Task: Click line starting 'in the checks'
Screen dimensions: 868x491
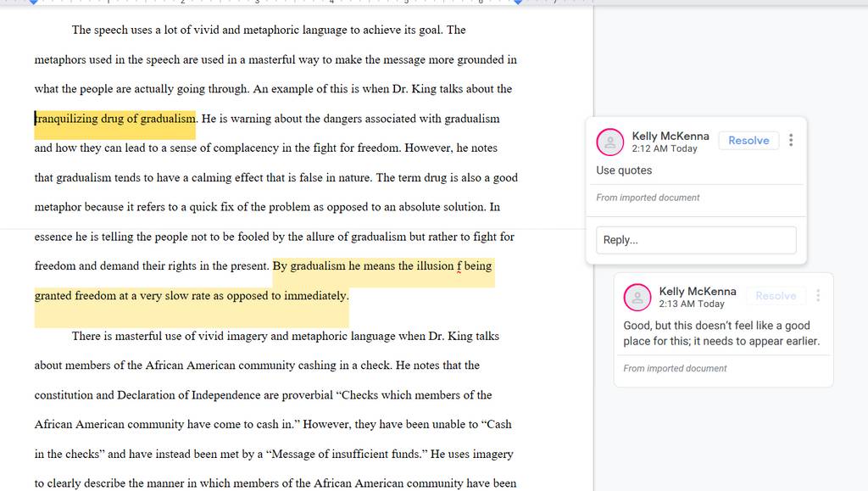Action: click(x=274, y=455)
